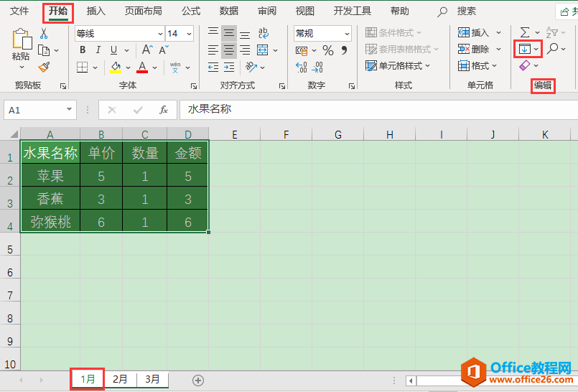Click the percent style icon
The height and width of the screenshot is (392, 578).
(327, 50)
